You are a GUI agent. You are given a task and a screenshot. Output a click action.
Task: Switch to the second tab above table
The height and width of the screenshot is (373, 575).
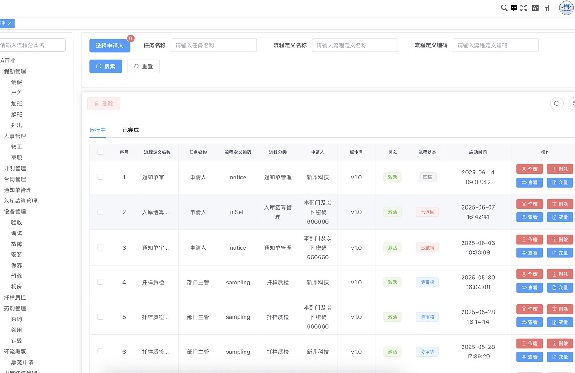tap(131, 130)
